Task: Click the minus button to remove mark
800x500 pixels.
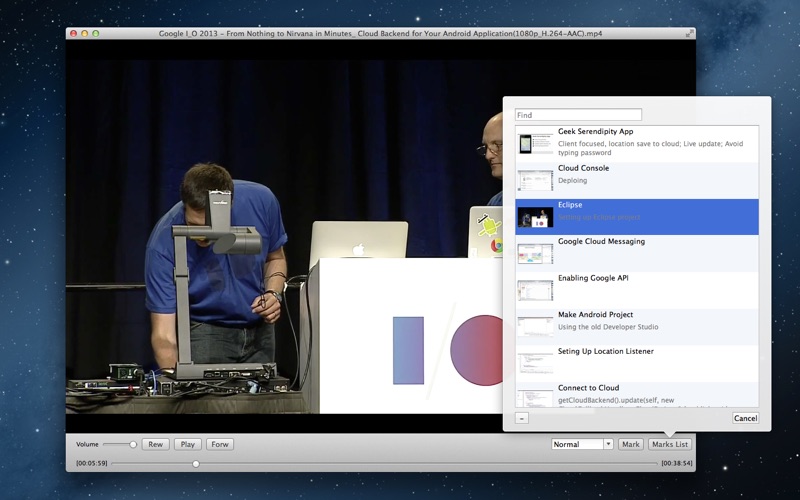Action: tap(521, 418)
